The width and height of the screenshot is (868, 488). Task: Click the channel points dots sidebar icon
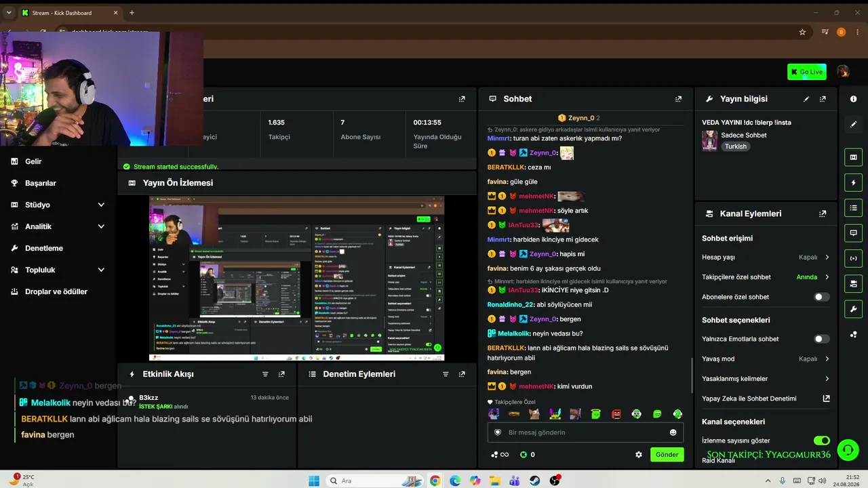[853, 334]
